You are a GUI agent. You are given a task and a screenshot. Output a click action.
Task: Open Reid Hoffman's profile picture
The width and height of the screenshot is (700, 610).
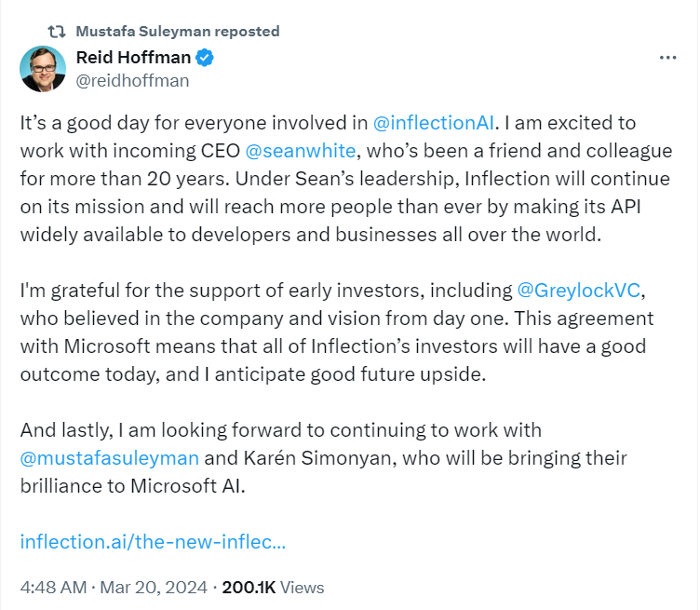pos(43,69)
